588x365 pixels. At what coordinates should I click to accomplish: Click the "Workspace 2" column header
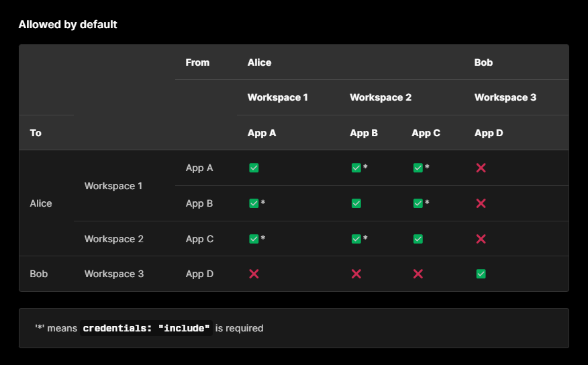(x=381, y=97)
